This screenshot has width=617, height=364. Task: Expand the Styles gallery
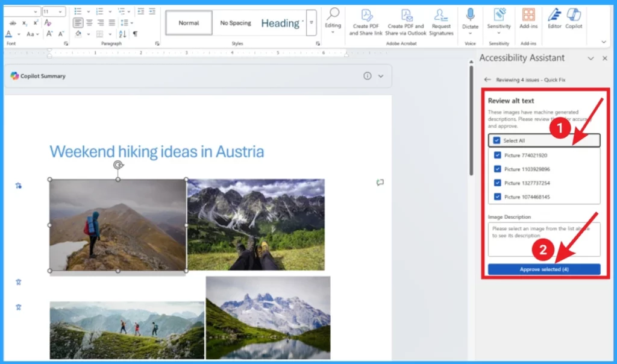[x=312, y=23]
